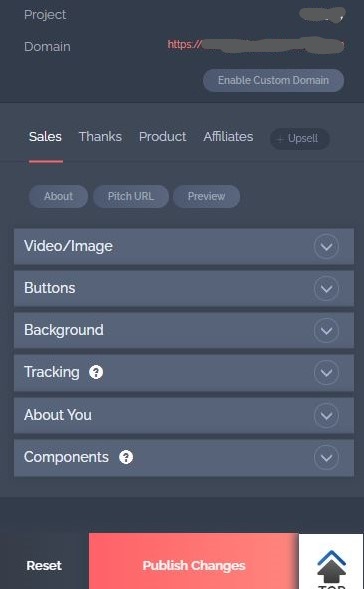
Task: Click Enable Custom Domain button
Action: pos(273,80)
